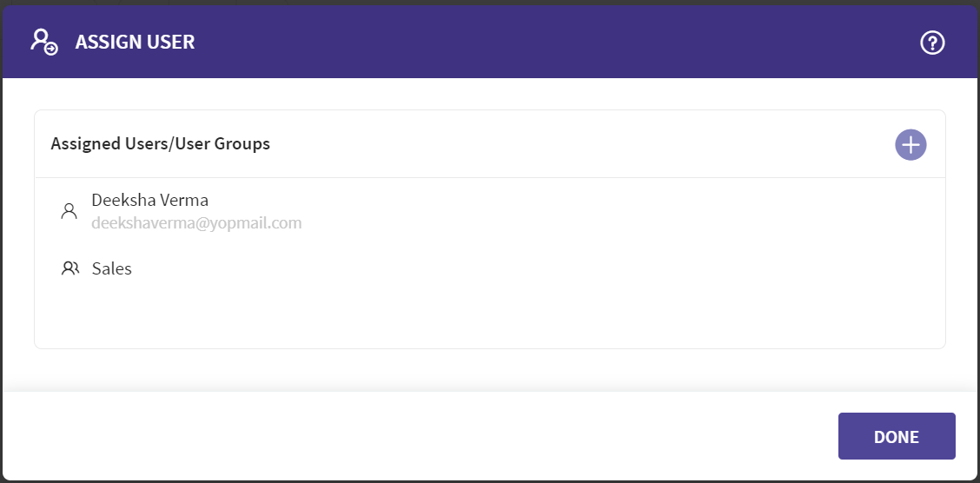
Task: Select the Sales user group label
Action: (111, 268)
